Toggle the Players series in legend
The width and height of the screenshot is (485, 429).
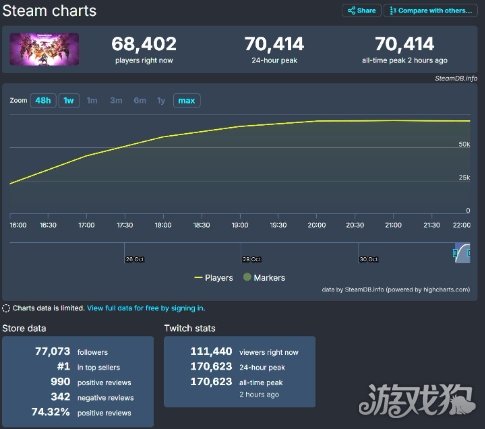pos(214,278)
